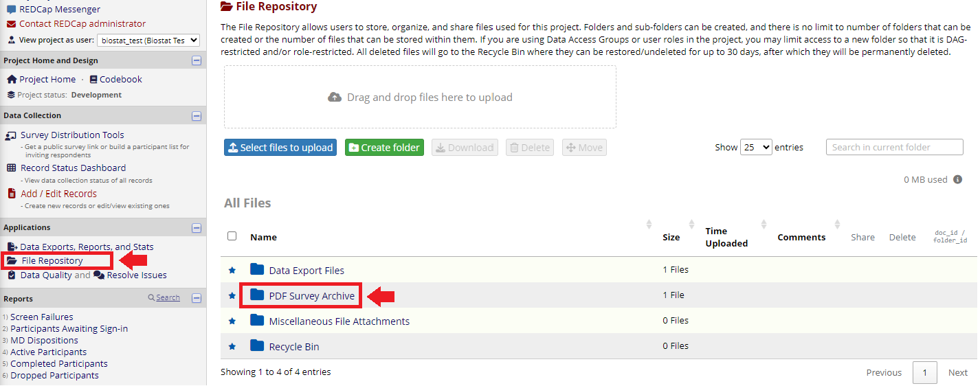Click the star icon beside Miscellaneous File Attachments

(232, 321)
